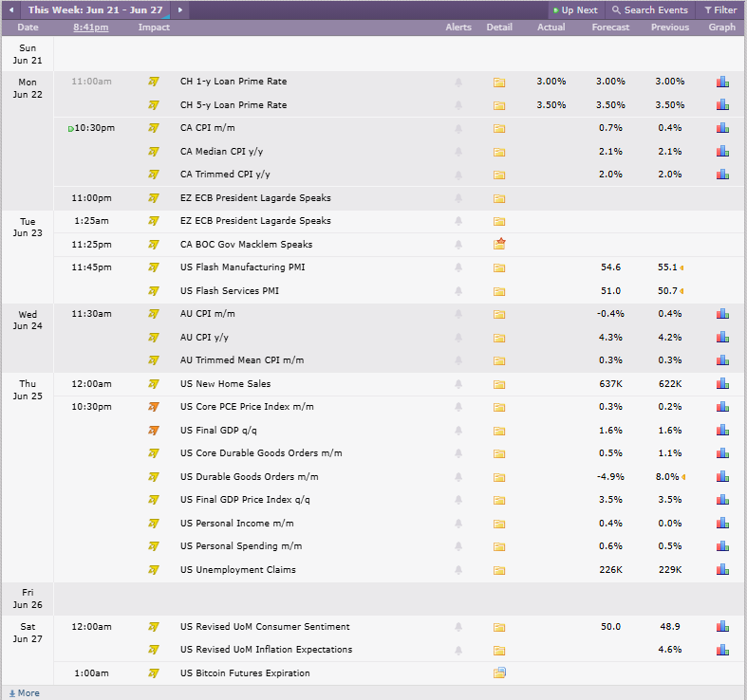This screenshot has height=700, width=747.
Task: Click the 8:41pm time settings link
Action: click(91, 28)
